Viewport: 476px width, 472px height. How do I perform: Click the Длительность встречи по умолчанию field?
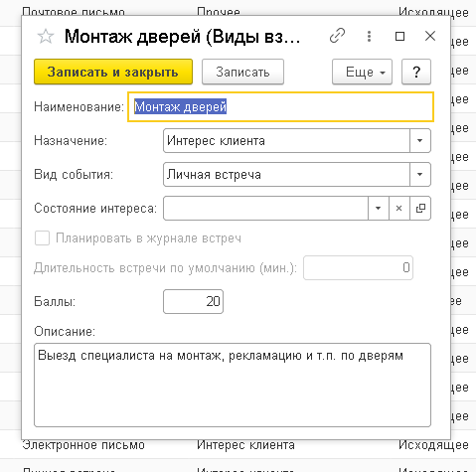coord(358,267)
